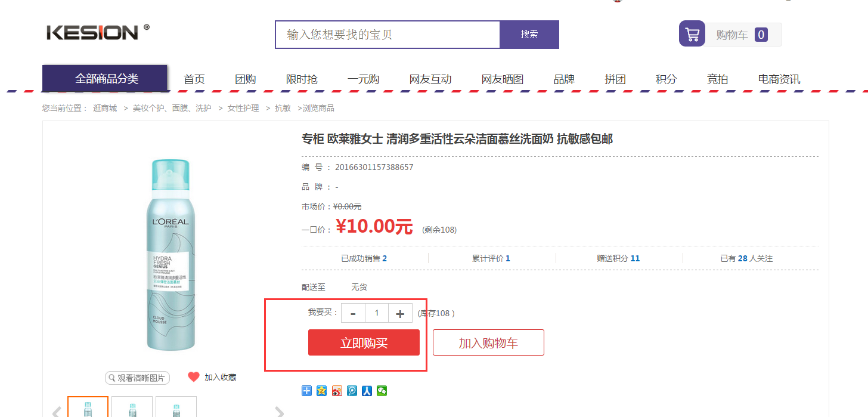Viewport: 868px width, 417px height.
Task: Increase quantity with the plus button
Action: pyautogui.click(x=400, y=313)
